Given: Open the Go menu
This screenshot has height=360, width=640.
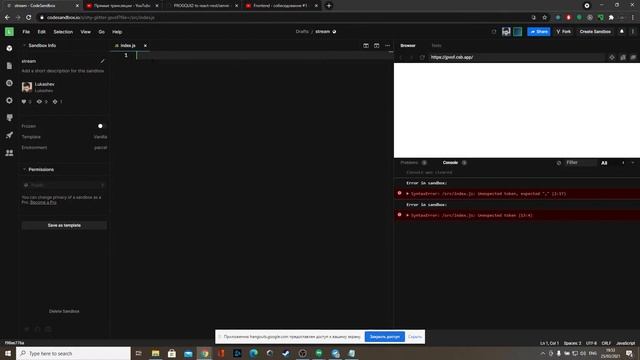Looking at the screenshot, I should click(x=101, y=32).
